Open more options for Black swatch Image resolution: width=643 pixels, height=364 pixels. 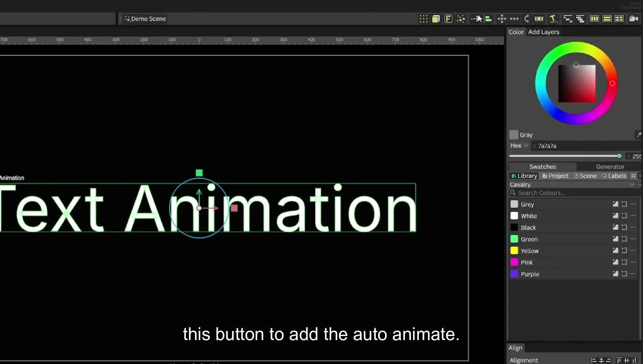[633, 227]
